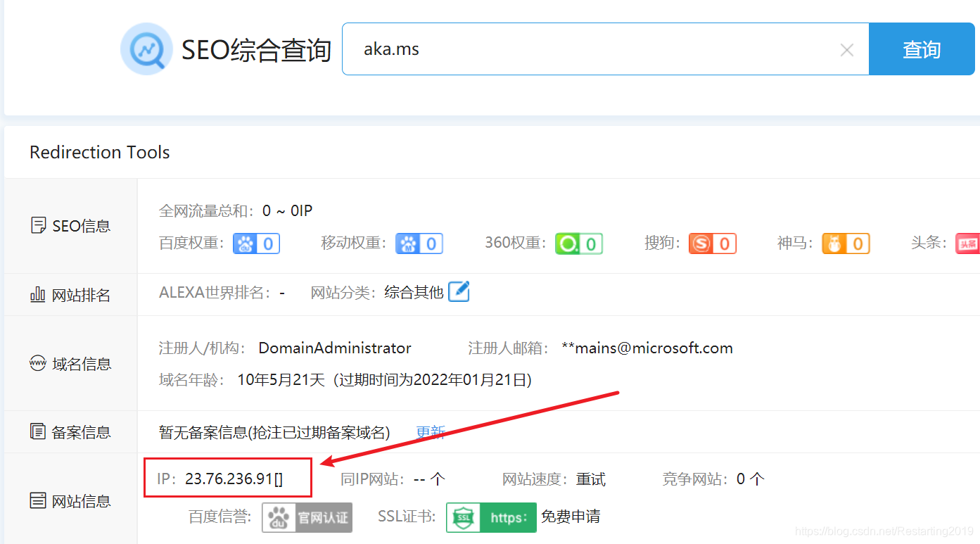Click the 全网流量总和 0 ~ 0IP value
The height and width of the screenshot is (544, 980).
[x=287, y=210]
